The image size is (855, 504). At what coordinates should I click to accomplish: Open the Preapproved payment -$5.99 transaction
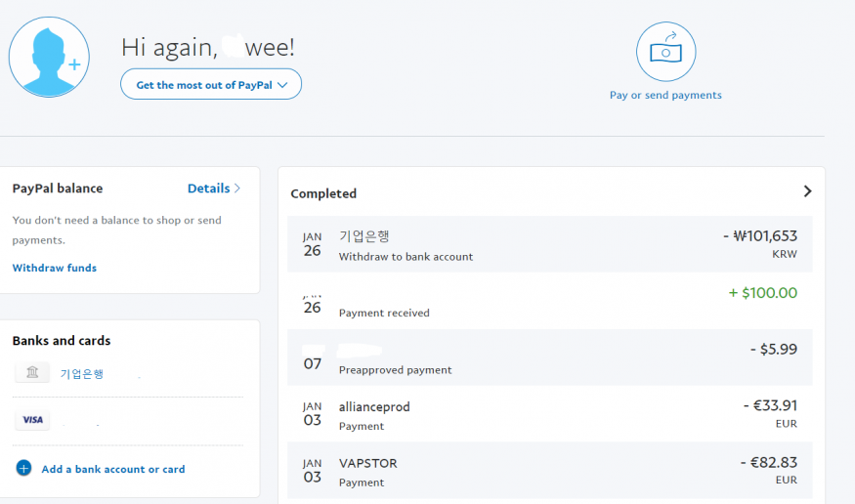pyautogui.click(x=549, y=357)
